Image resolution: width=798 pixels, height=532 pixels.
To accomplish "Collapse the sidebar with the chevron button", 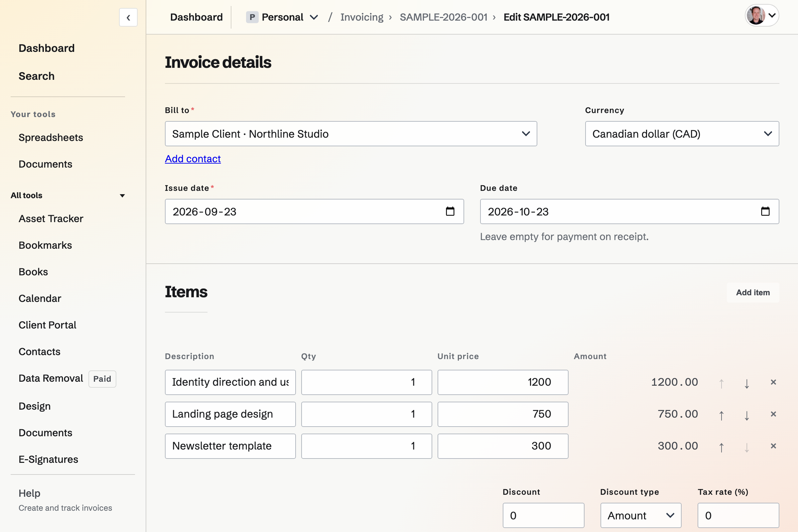I will tap(128, 17).
